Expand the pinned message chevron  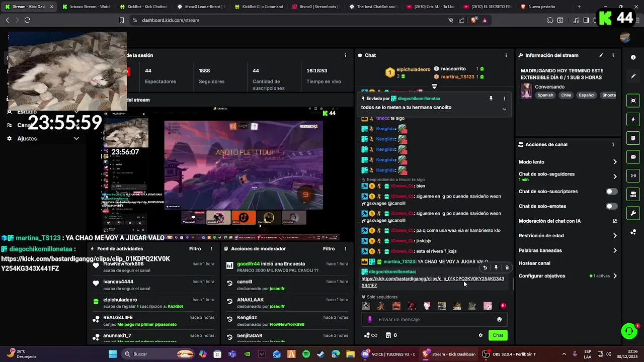504,109
